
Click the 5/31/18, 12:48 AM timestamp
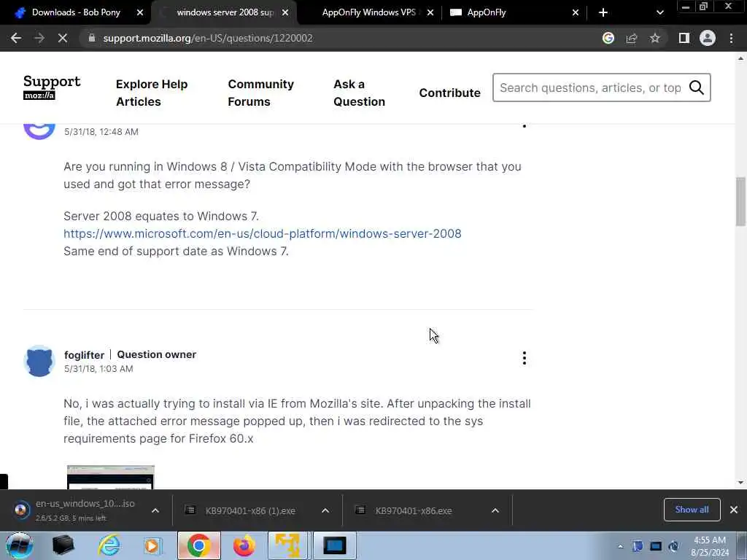101,132
